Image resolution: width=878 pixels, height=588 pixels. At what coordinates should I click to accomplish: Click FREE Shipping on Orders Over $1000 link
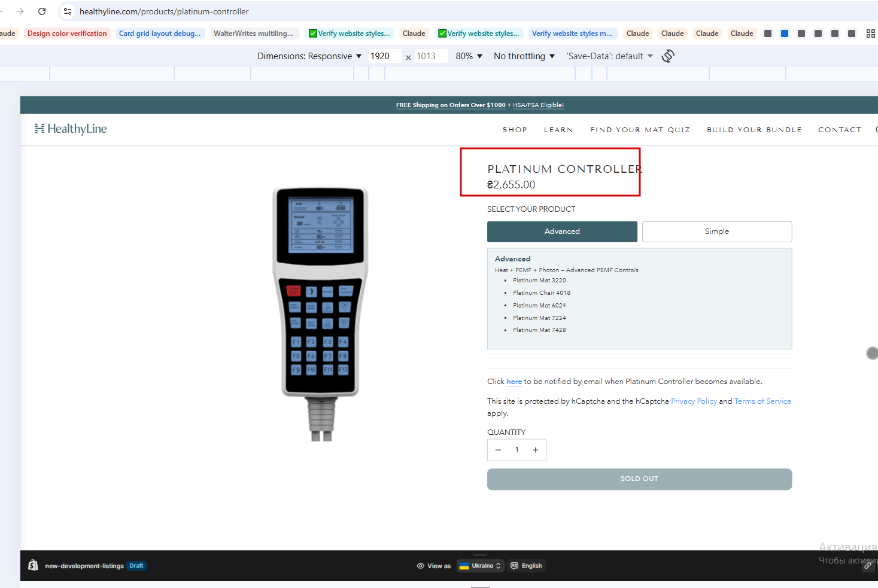[451, 105]
